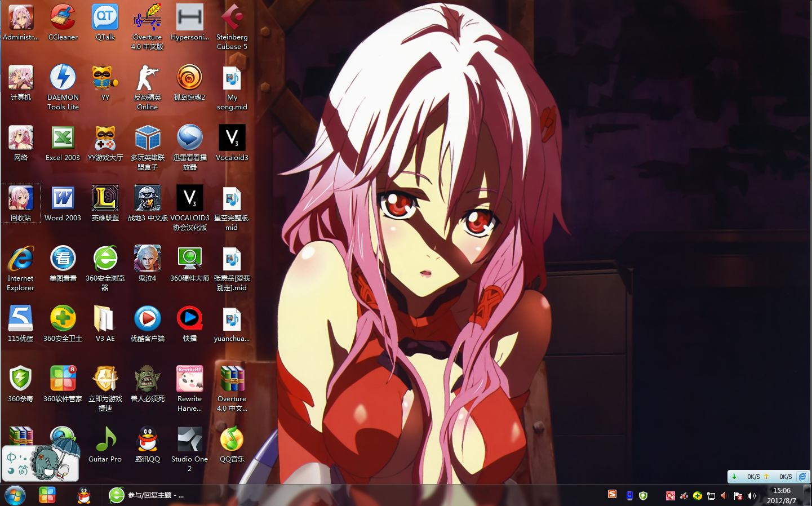Screen dimensions: 812x506
Task: Open green plus 360 tray icon
Action: point(698,496)
